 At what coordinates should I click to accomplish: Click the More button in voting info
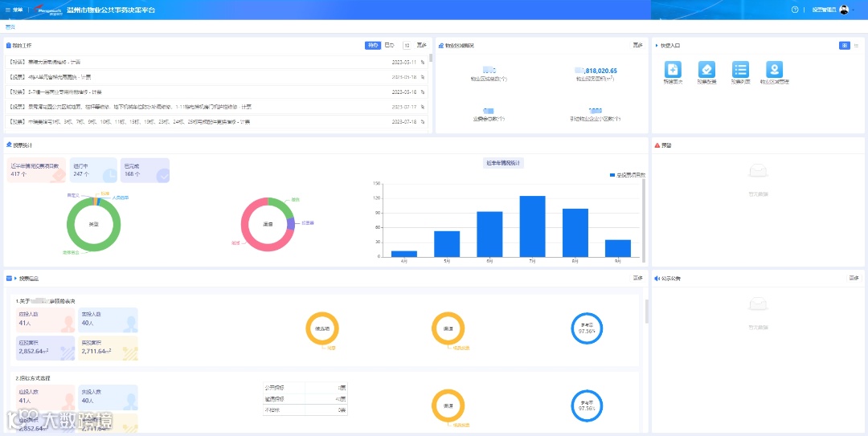637,278
